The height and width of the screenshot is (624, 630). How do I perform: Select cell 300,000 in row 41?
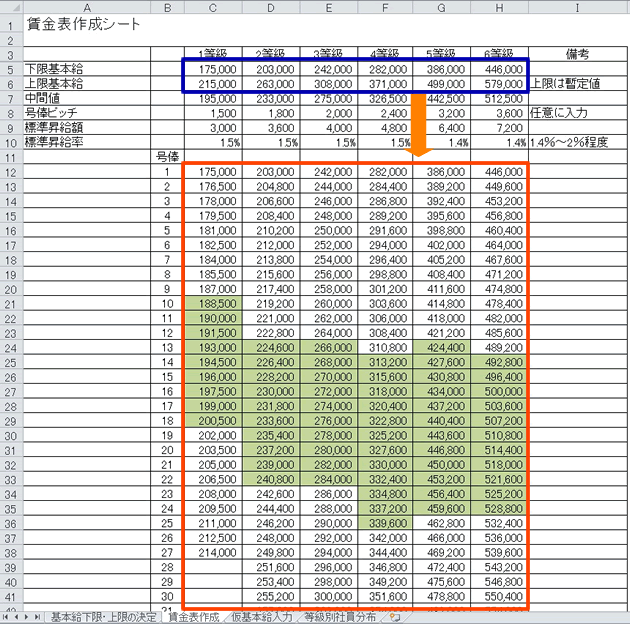point(329,596)
